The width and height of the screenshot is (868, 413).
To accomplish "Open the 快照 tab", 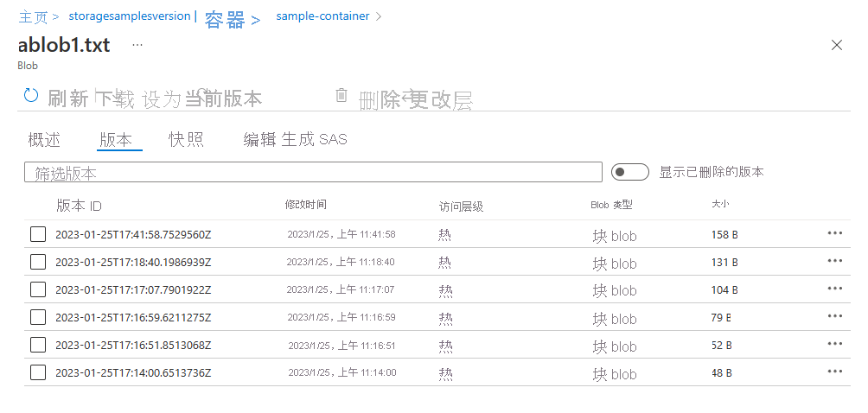I will click(186, 140).
